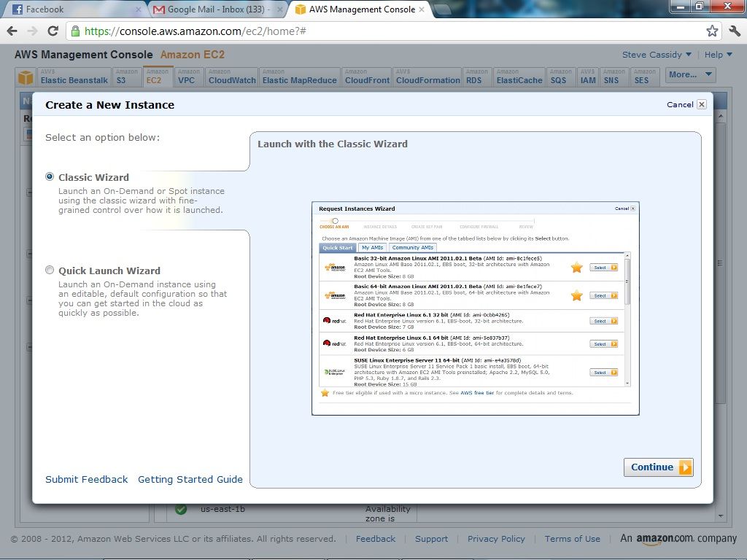This screenshot has height=560, width=747.
Task: Open the Help dropdown menu
Action: pyautogui.click(x=718, y=55)
